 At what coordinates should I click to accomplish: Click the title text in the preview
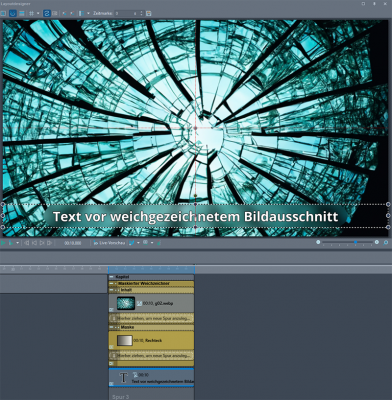(x=196, y=216)
